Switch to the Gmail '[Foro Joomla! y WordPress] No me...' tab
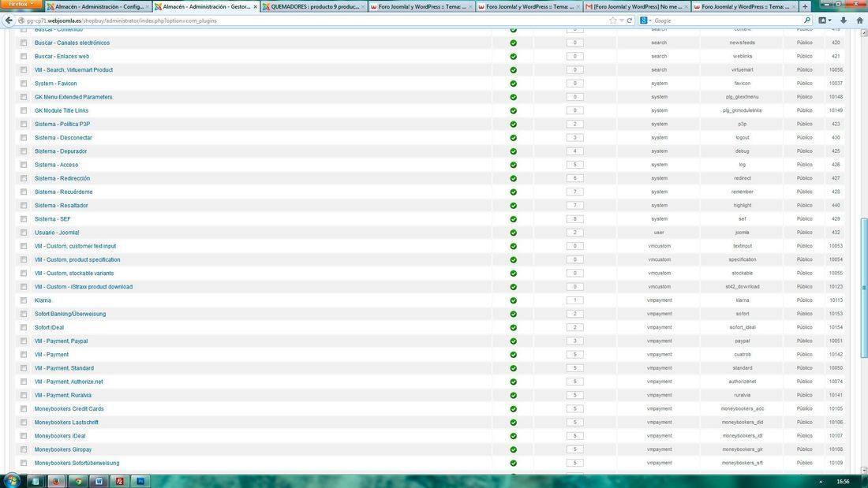This screenshot has width=868, height=488. pos(637,6)
